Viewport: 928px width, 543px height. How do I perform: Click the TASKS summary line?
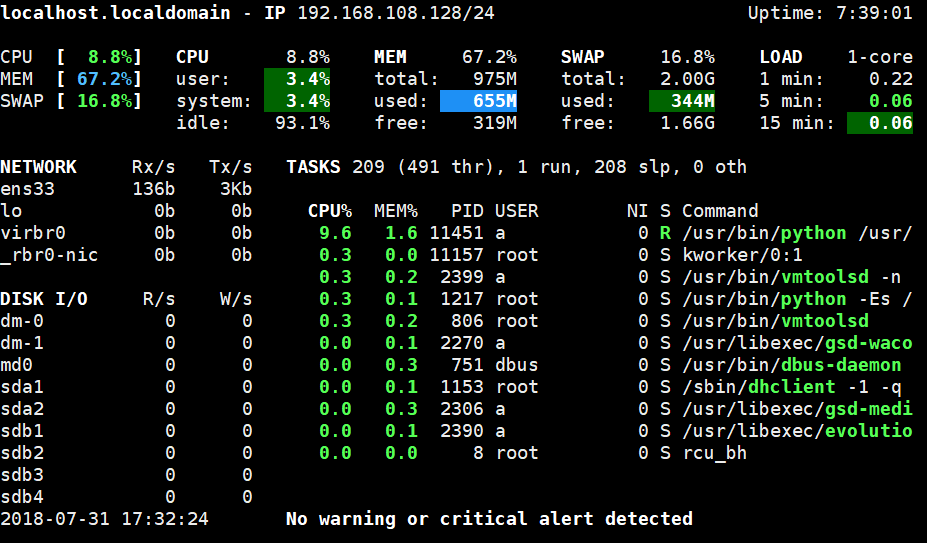point(516,167)
